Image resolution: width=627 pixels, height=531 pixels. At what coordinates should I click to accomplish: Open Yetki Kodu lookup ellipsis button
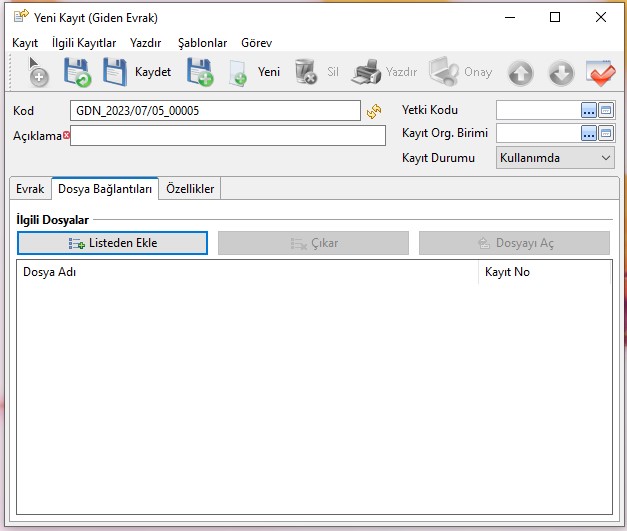point(589,110)
